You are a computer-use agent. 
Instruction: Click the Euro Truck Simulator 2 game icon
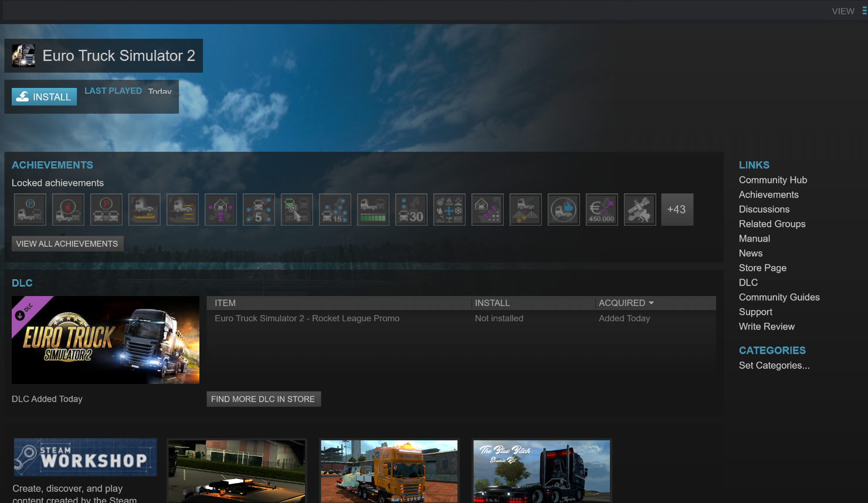point(23,56)
